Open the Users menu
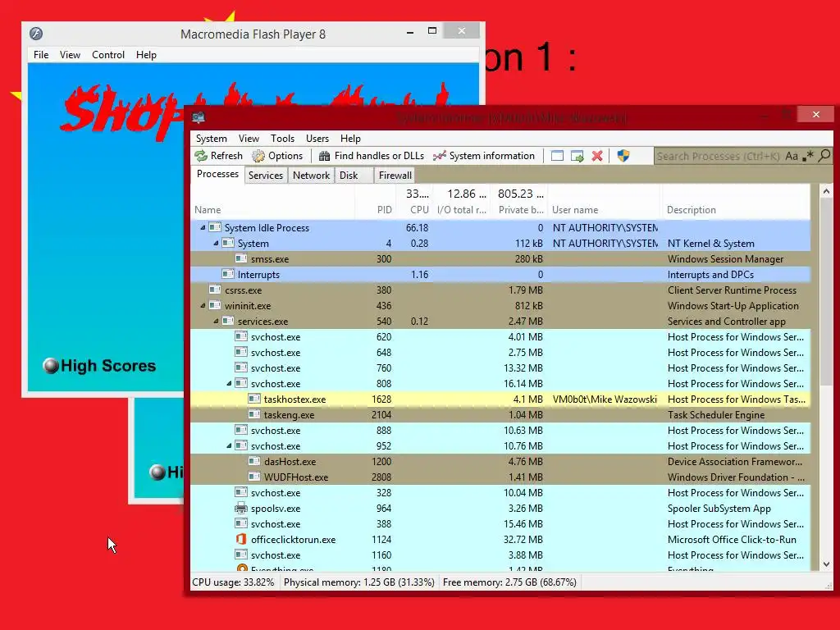The height and width of the screenshot is (630, 840). tap(317, 138)
